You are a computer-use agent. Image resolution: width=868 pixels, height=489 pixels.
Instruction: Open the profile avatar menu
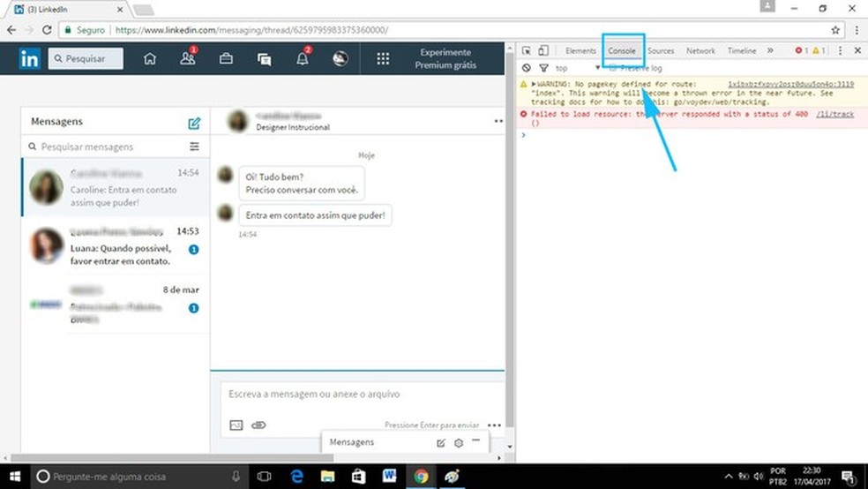pyautogui.click(x=340, y=58)
